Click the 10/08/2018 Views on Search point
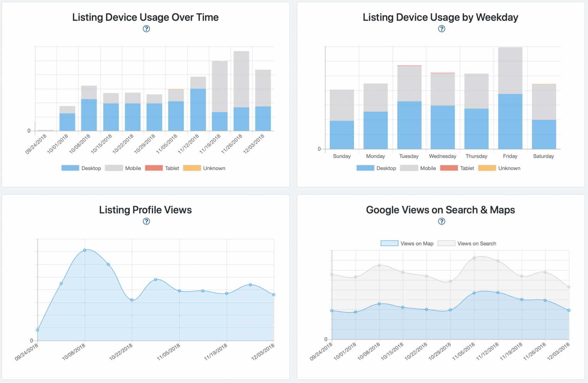Viewport: 588px width, 383px height. [x=379, y=265]
